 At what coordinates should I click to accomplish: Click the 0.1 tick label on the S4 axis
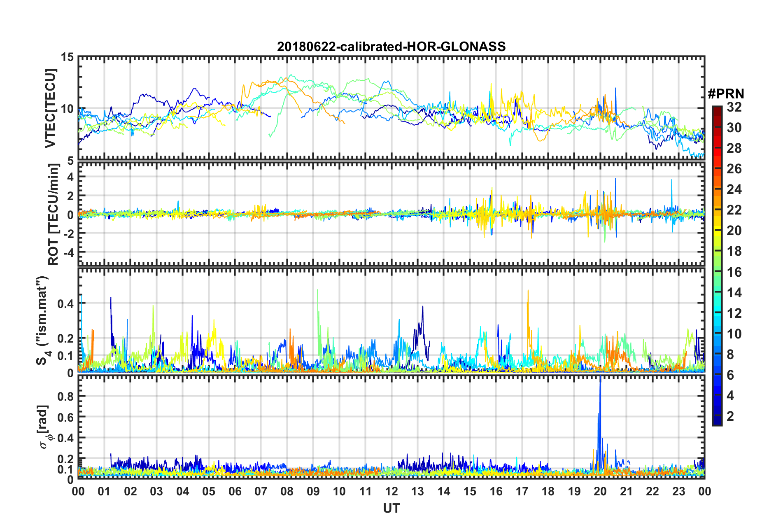point(66,355)
